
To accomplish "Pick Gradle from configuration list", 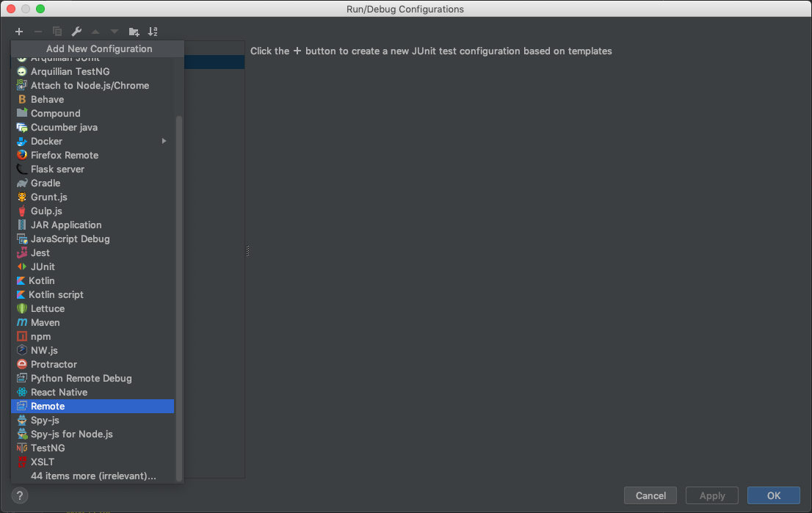I will tap(93, 183).
